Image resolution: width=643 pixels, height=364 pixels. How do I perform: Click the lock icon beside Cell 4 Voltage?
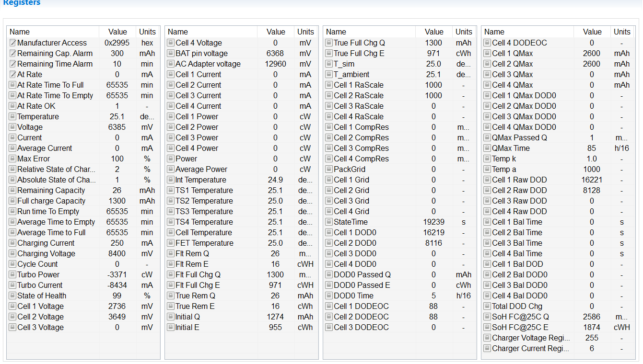pos(171,43)
